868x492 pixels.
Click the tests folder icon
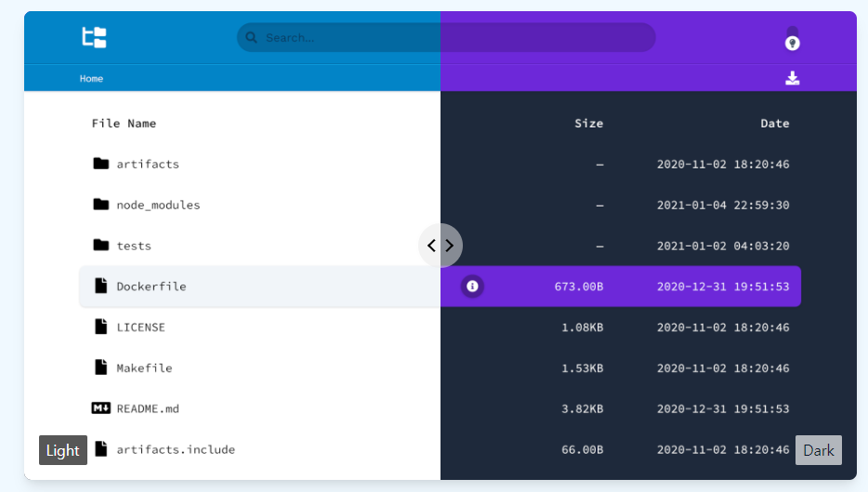[100, 245]
